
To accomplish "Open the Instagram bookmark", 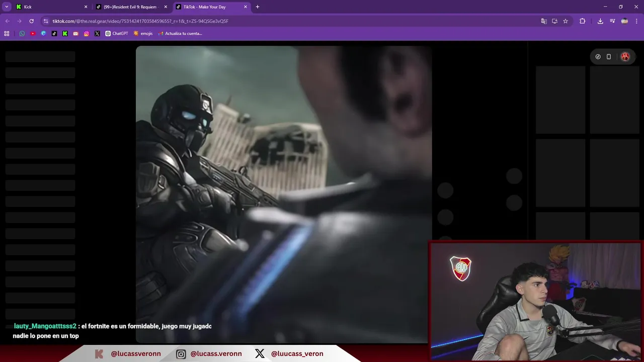I will tap(87, 34).
